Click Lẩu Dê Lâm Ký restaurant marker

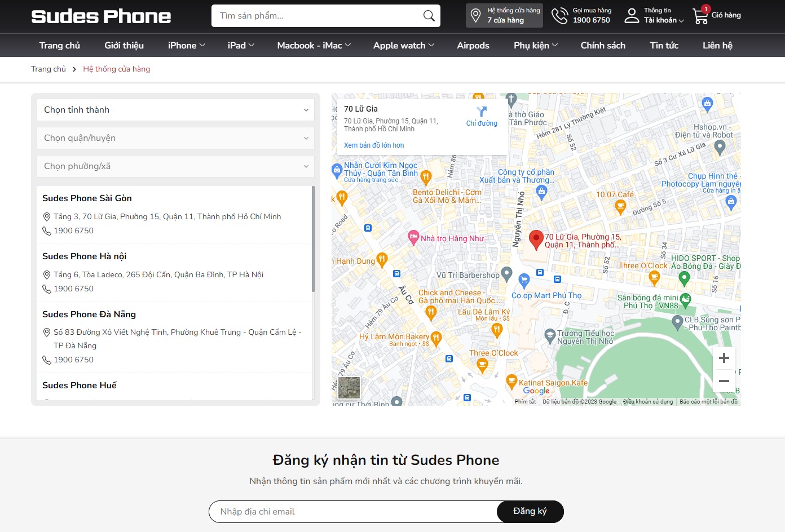tap(497, 330)
